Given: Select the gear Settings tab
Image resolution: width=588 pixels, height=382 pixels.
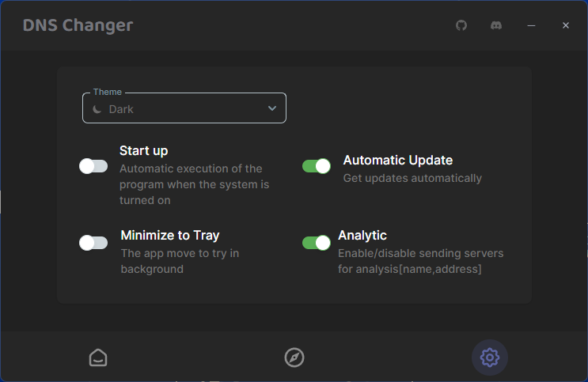Looking at the screenshot, I should pyautogui.click(x=490, y=357).
